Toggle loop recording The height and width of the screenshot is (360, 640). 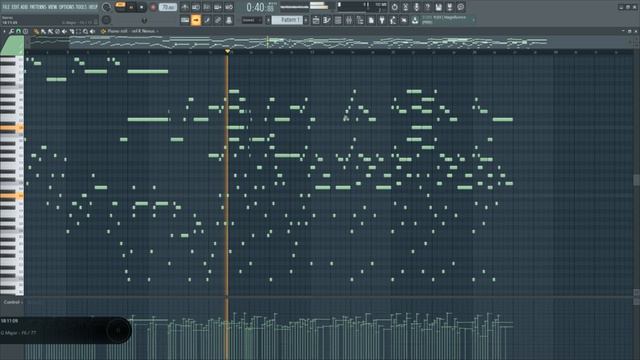(229, 7)
